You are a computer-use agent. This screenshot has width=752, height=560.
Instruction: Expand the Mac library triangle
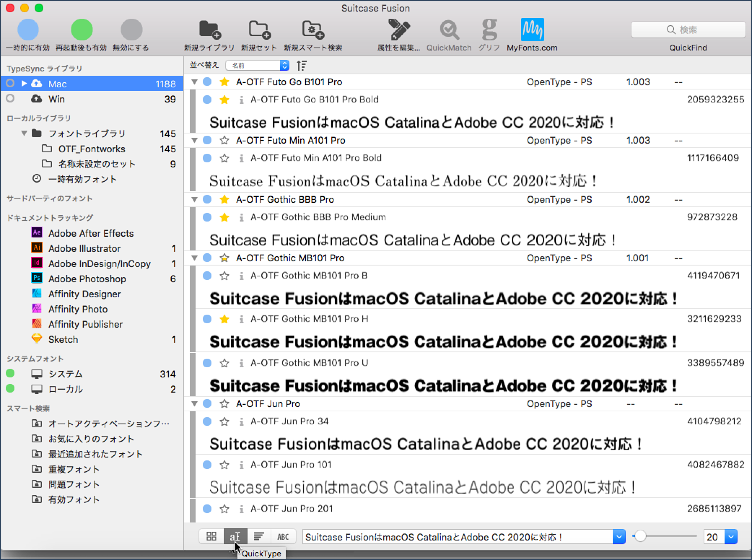tap(24, 84)
